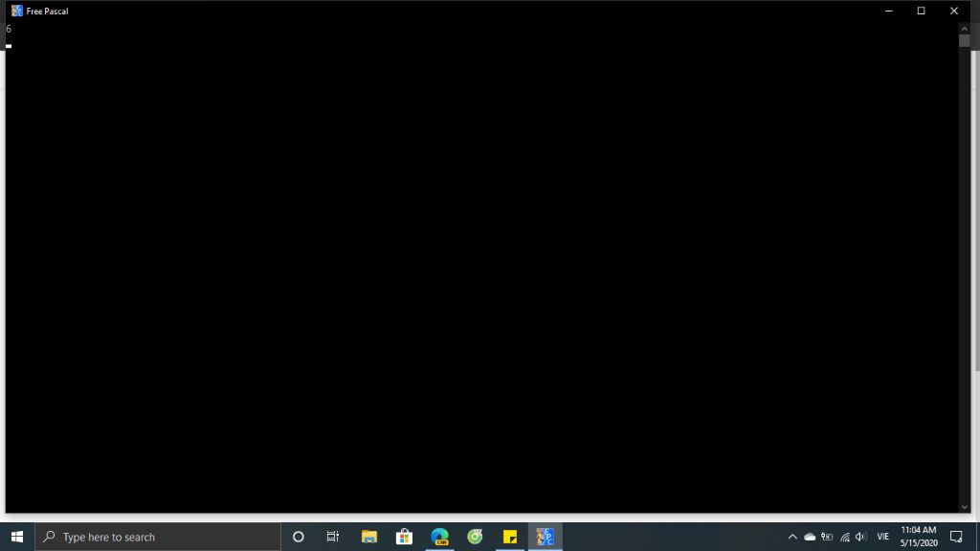Open the green circular app in the taskbar
Screen dimensions: 980x551
coord(475,537)
